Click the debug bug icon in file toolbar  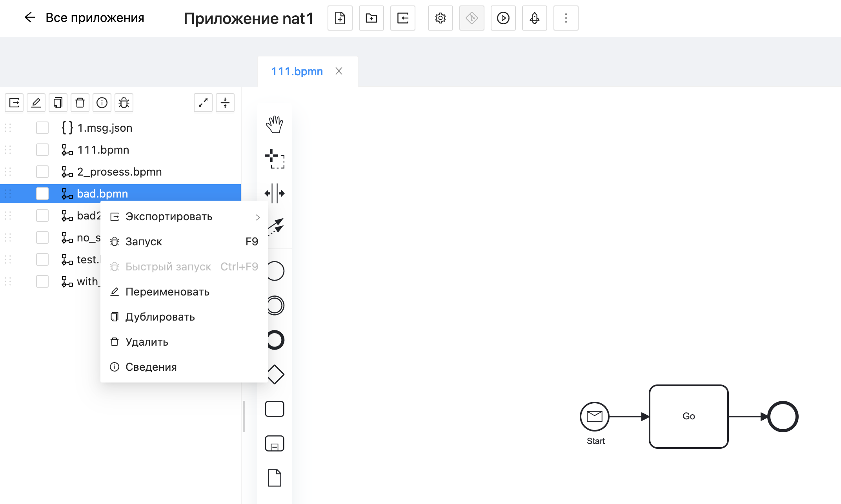[x=124, y=103]
